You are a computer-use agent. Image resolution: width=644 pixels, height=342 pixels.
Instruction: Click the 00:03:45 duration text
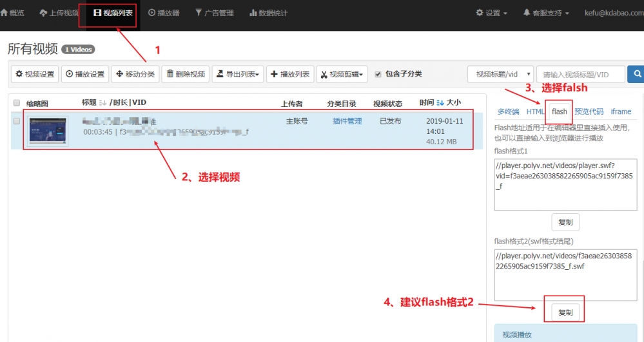click(x=98, y=132)
